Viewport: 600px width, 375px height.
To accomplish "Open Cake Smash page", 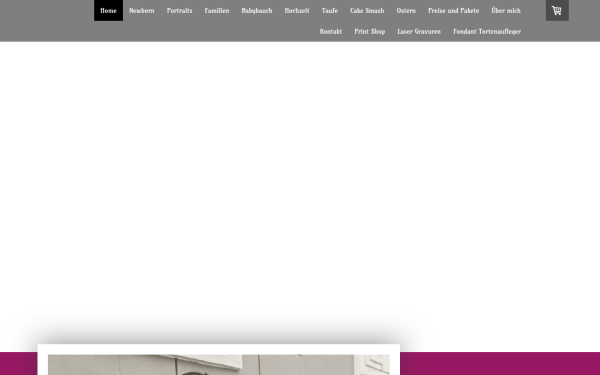I will (367, 10).
